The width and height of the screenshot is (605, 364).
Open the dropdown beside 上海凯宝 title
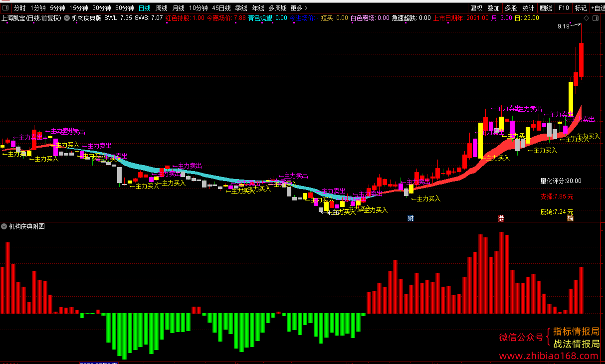pos(67,18)
